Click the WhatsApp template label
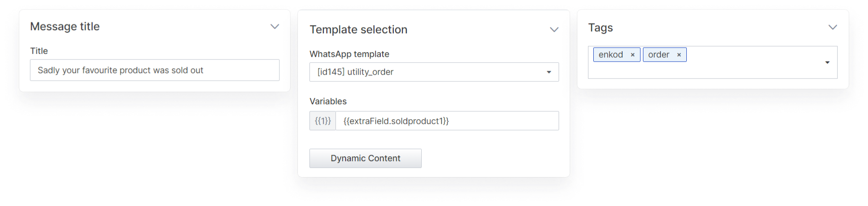This screenshot has width=868, height=206. pyautogui.click(x=349, y=54)
